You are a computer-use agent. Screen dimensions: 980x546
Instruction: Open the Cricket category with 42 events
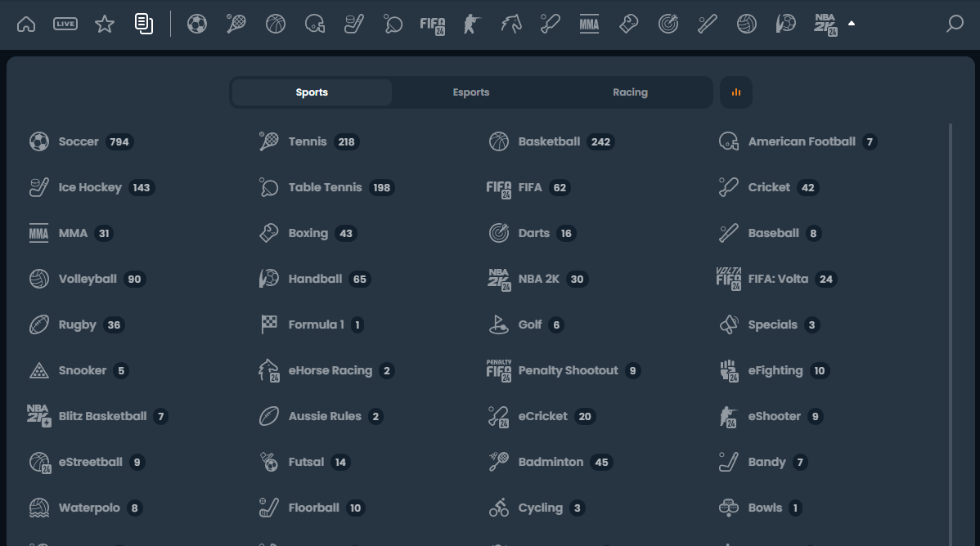click(x=770, y=187)
